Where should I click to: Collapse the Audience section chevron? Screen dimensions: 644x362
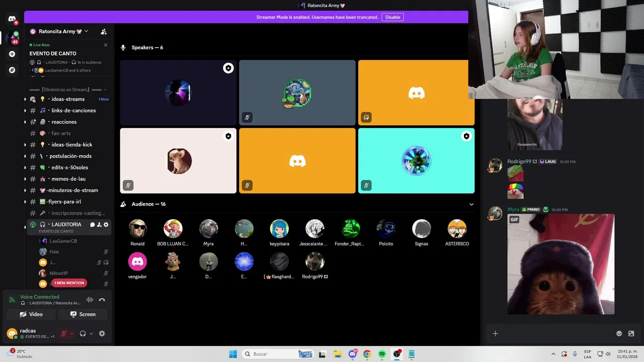tap(471, 204)
